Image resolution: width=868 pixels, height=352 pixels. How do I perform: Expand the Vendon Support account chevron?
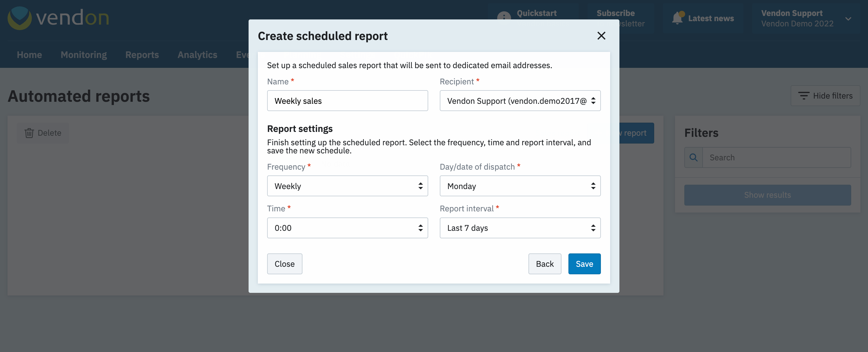848,19
